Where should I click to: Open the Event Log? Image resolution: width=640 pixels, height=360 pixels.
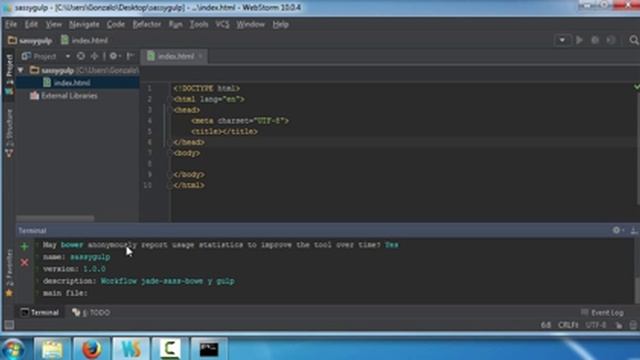point(602,313)
